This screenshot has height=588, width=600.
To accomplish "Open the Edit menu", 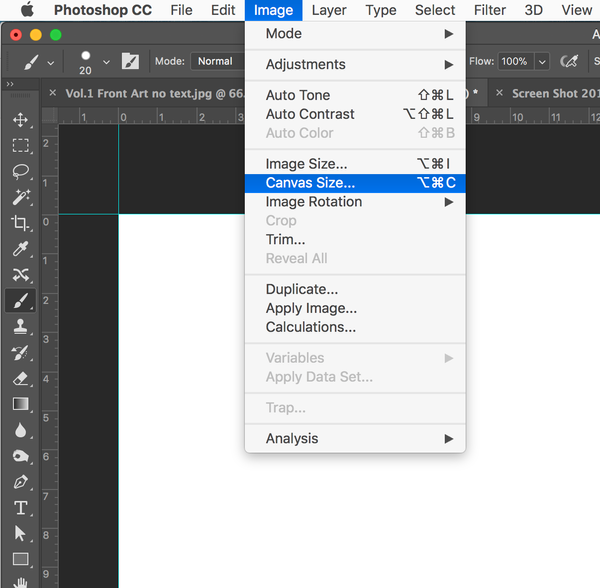I will coord(223,10).
